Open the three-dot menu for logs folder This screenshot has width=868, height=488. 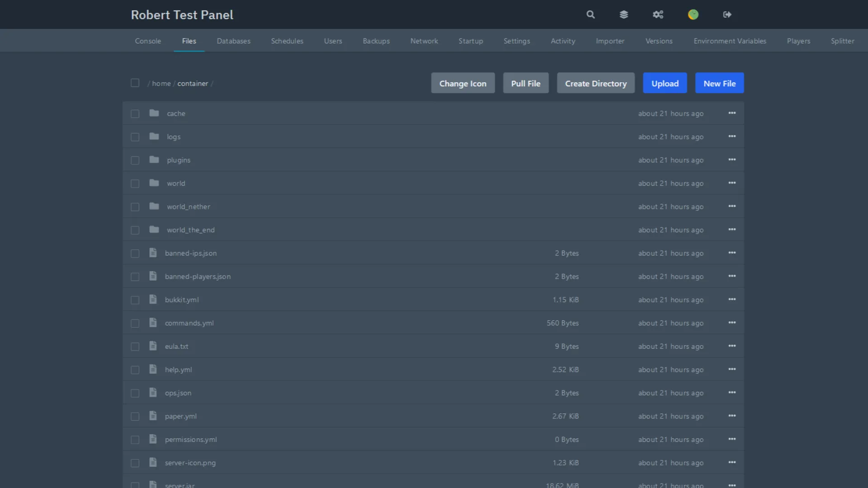click(732, 136)
